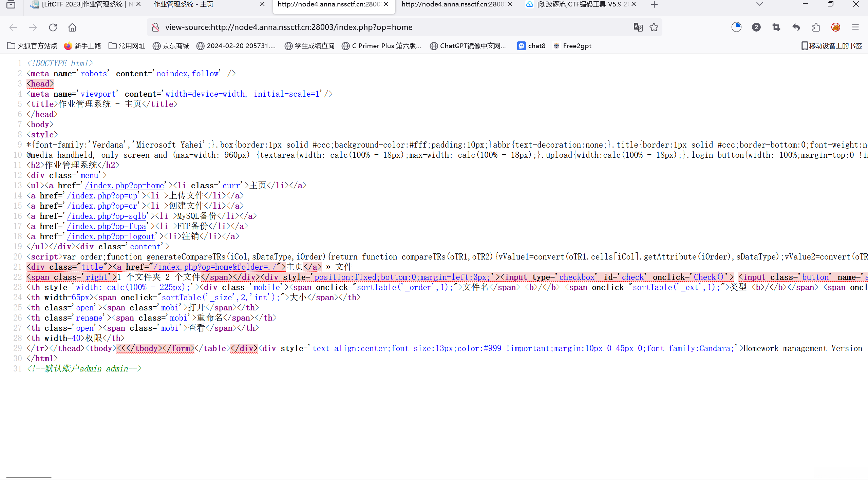The width and height of the screenshot is (868, 480).
Task: Open the chat8 bookmark
Action: pos(531,46)
